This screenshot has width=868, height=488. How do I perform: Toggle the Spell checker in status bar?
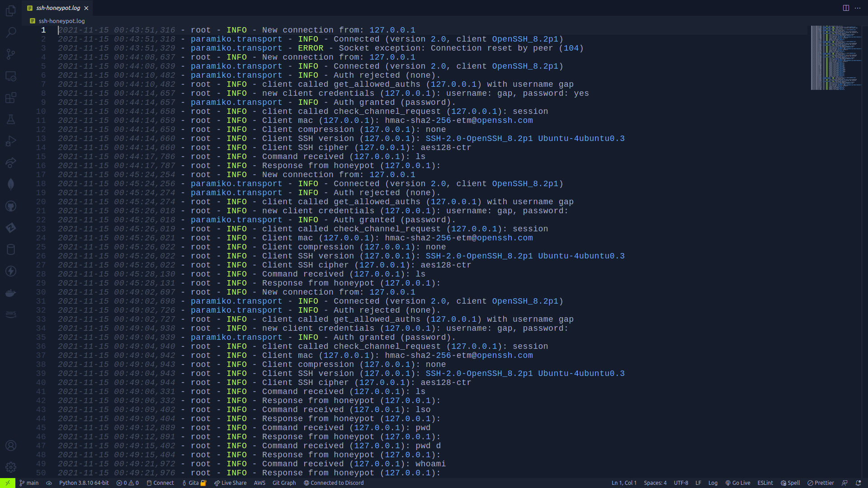(790, 483)
